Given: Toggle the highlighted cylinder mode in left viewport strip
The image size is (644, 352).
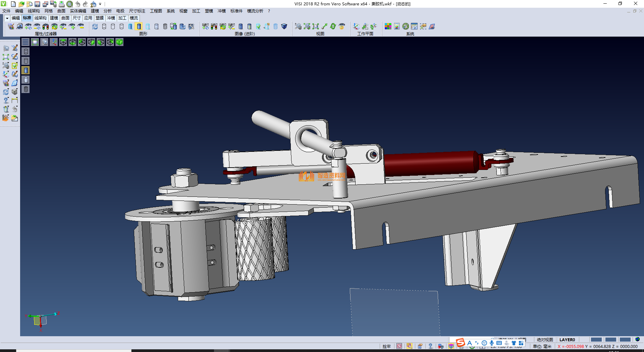Looking at the screenshot, I should (x=26, y=70).
